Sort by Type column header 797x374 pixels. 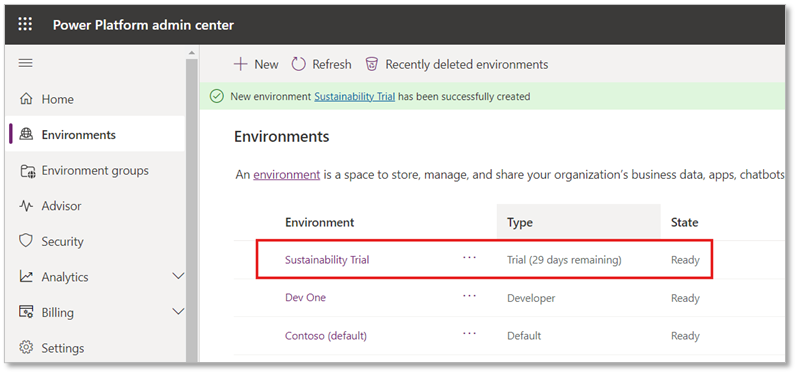click(x=519, y=223)
